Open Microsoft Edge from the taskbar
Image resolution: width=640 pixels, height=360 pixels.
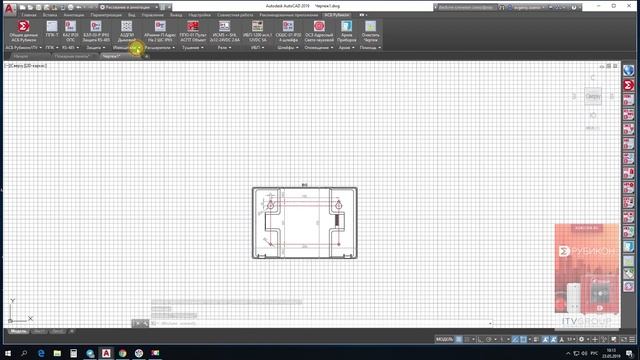pos(41,353)
